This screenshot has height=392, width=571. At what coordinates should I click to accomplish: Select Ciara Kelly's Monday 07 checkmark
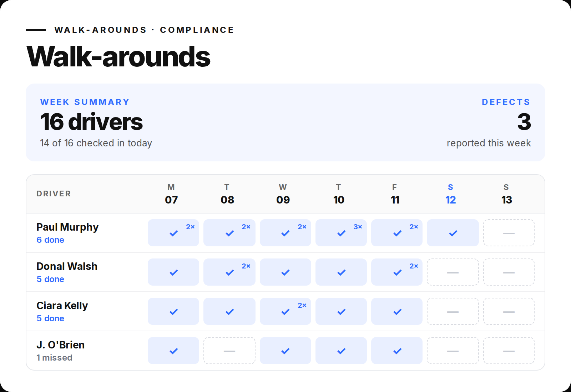(x=173, y=311)
